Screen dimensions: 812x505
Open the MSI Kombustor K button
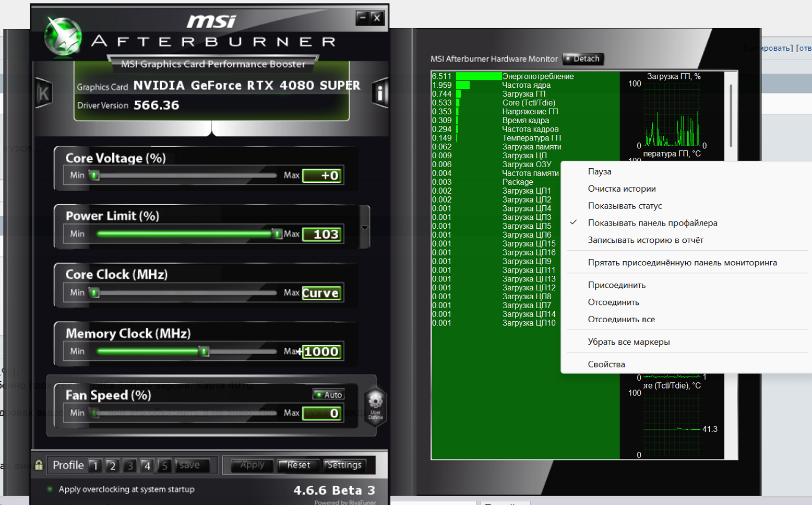(x=43, y=93)
